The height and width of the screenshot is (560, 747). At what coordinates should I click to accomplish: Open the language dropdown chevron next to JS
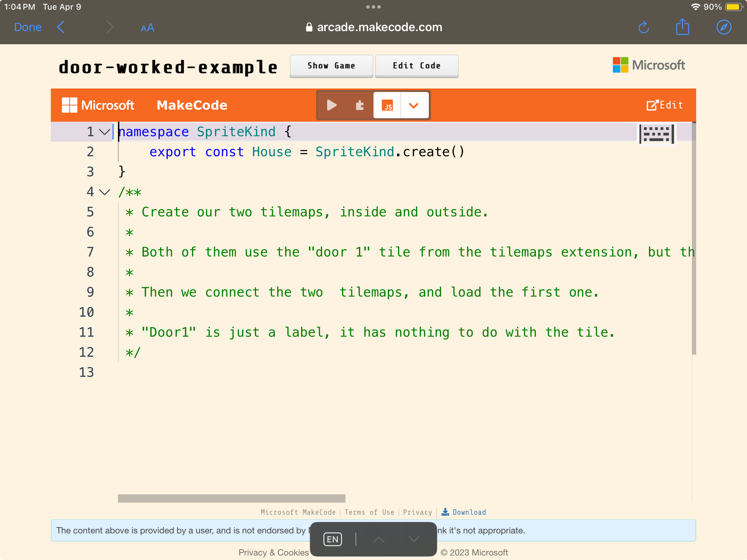[x=414, y=105]
